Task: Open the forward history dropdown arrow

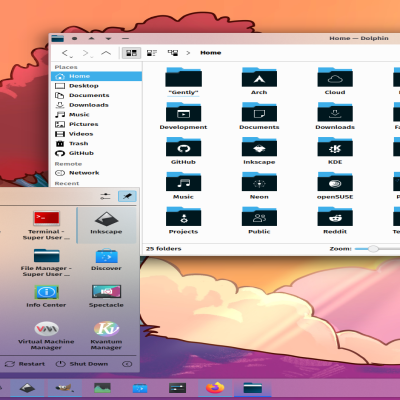Action: pos(92,57)
